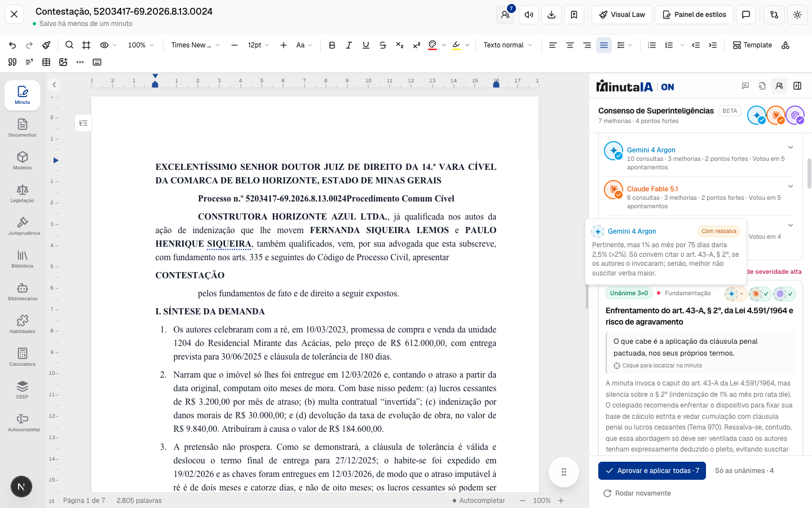This screenshot has width=812, height=508.
Task: Click the shapes icon next to Template
Action: 785,45
